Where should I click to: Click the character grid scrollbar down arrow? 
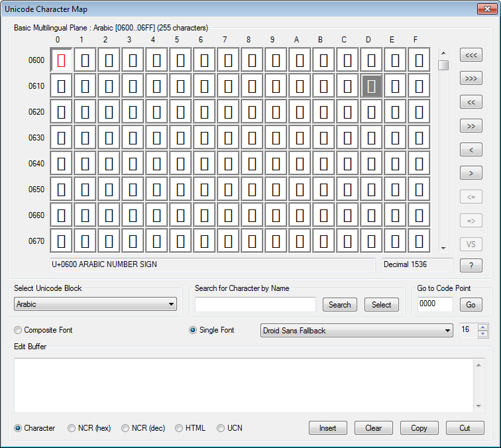tap(443, 249)
